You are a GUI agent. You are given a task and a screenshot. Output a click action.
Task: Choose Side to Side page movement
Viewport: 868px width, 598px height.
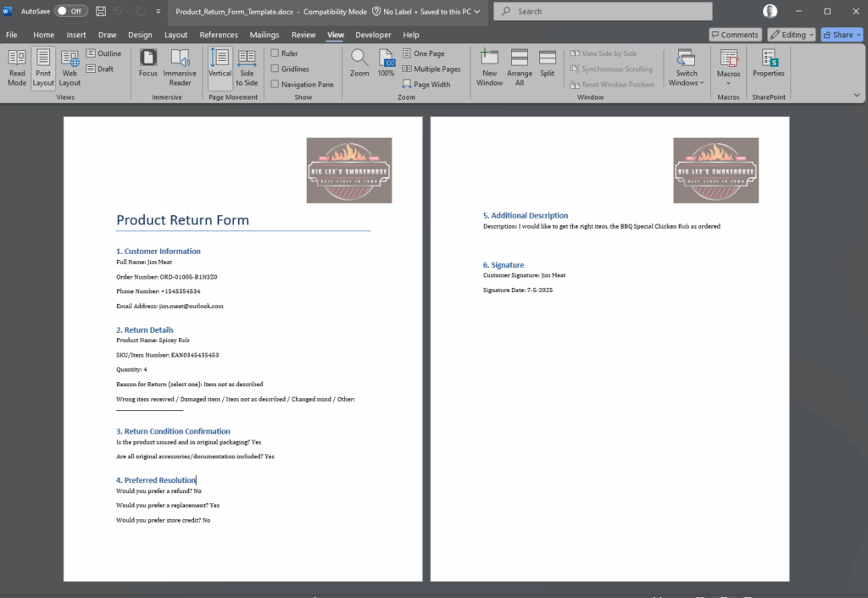tap(247, 67)
